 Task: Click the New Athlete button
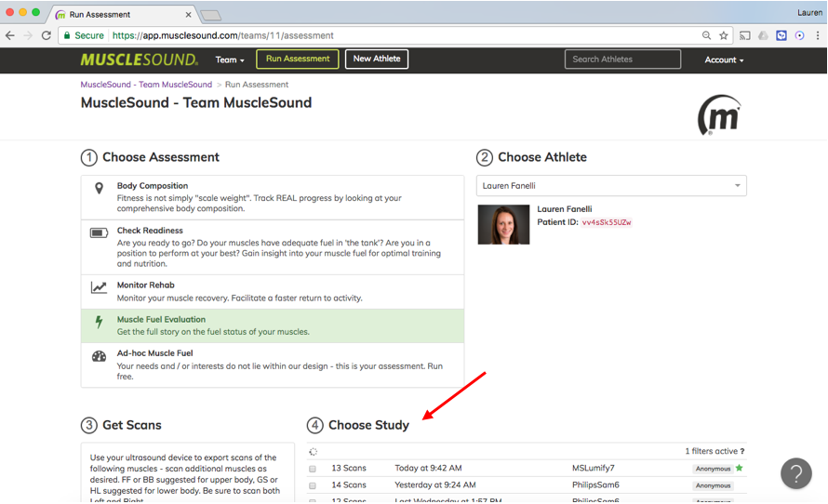(377, 59)
